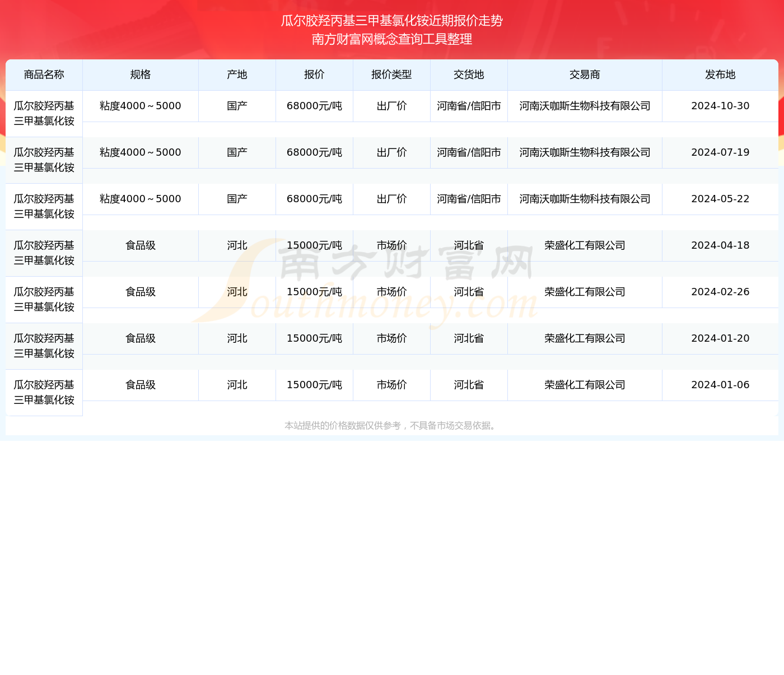
Task: Click 河南沃咖斯生物科技有限公司 in 2024-07-19 row
Action: (x=585, y=152)
